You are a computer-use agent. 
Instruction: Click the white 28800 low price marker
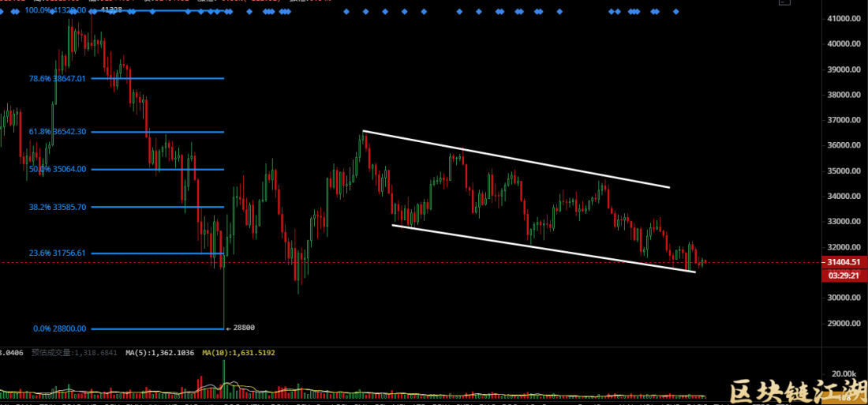pos(241,328)
